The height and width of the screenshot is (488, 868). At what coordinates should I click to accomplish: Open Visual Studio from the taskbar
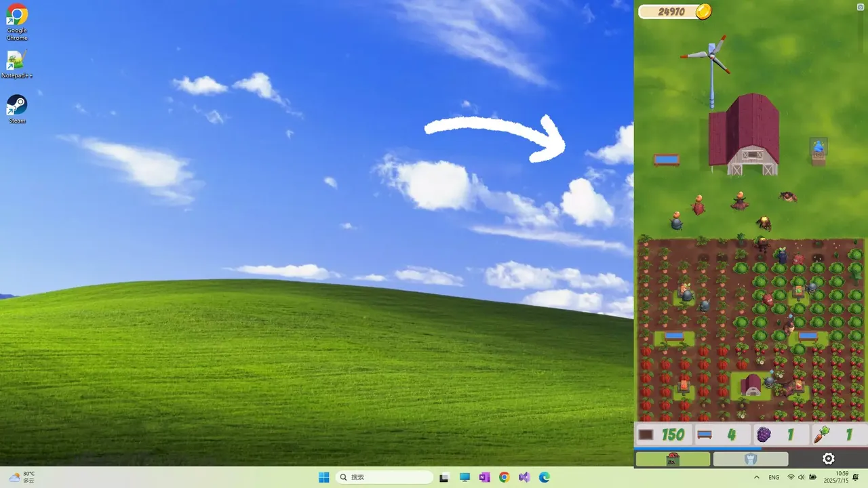tap(524, 477)
